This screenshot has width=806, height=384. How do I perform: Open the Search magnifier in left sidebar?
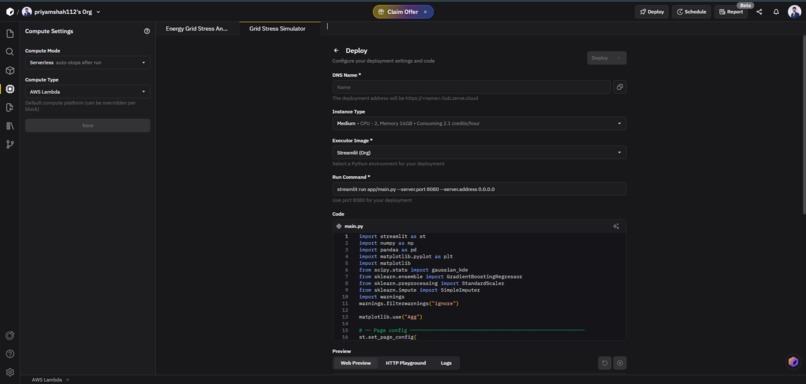pyautogui.click(x=10, y=52)
